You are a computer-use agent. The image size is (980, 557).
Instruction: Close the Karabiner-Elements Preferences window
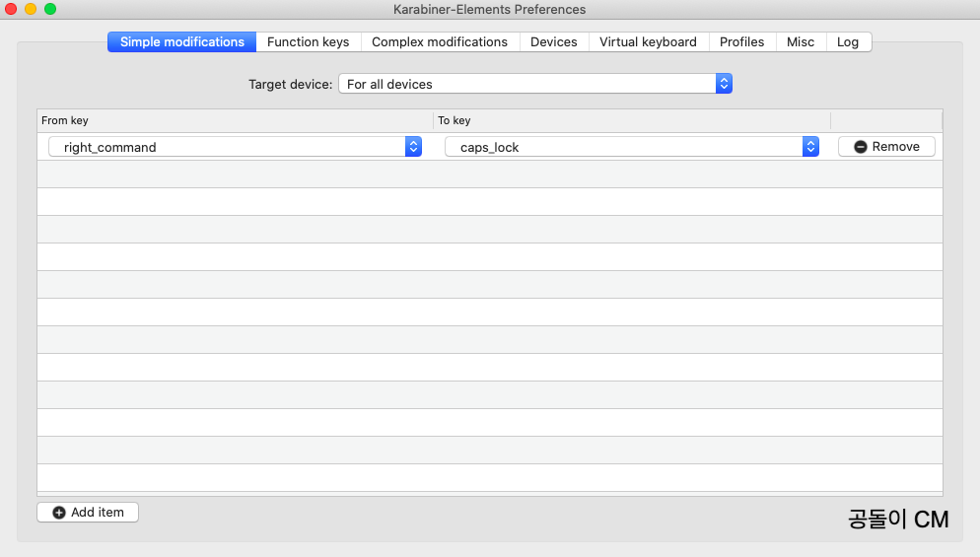11,9
